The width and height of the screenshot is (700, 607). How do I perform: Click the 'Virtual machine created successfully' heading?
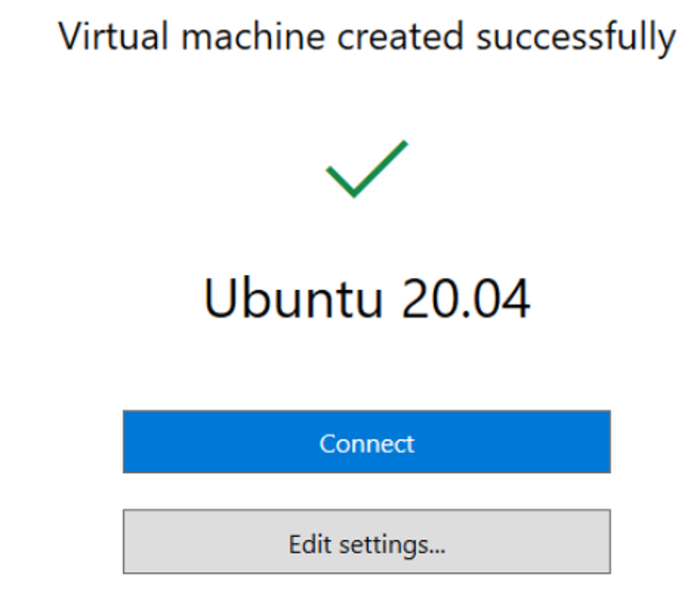[367, 38]
